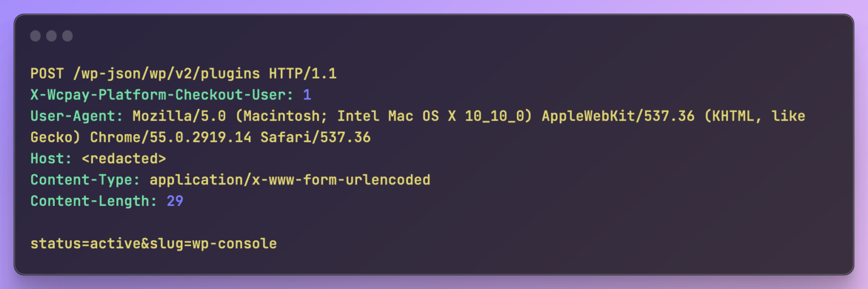Click the middle gray window dot
This screenshot has height=289, width=868.
tap(51, 36)
